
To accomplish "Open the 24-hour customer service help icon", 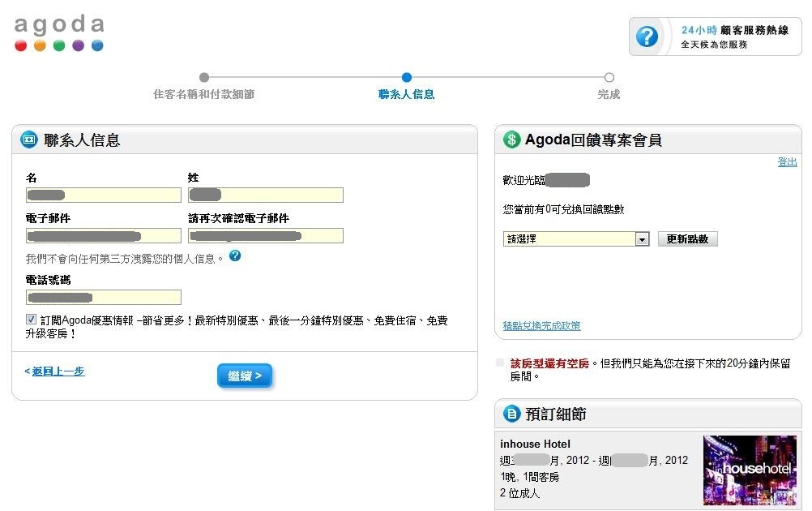I will pos(647,36).
